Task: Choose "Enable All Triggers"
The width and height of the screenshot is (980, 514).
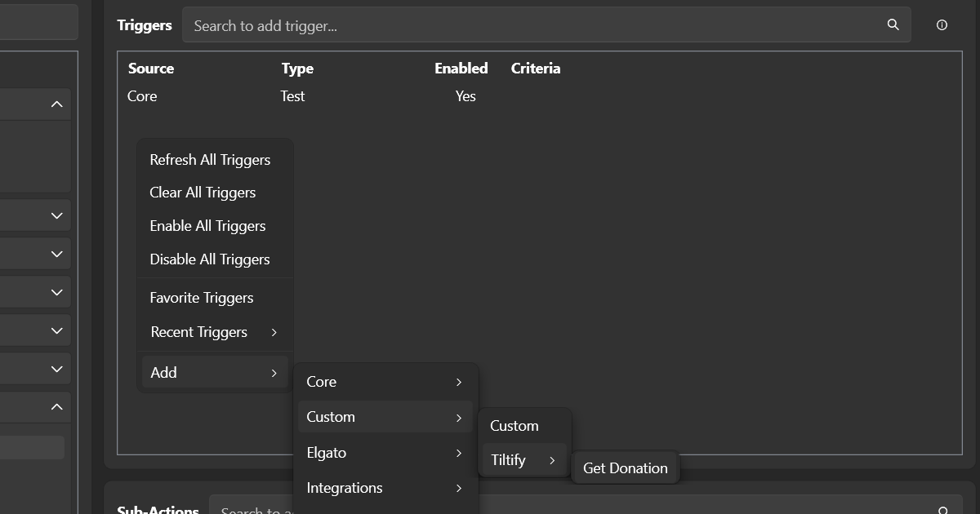Action: click(207, 225)
